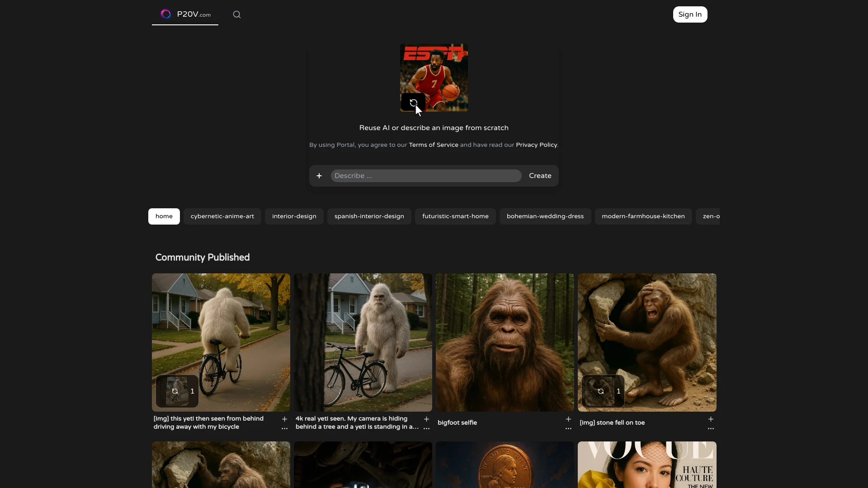Switch to cybernetic-anime-art tag
The width and height of the screenshot is (868, 488).
[x=222, y=216]
